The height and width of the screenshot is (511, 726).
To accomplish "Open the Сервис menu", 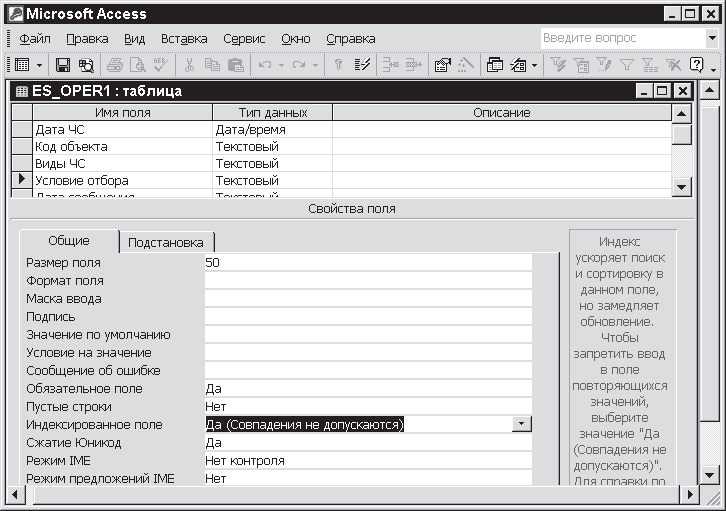I will pyautogui.click(x=244, y=39).
